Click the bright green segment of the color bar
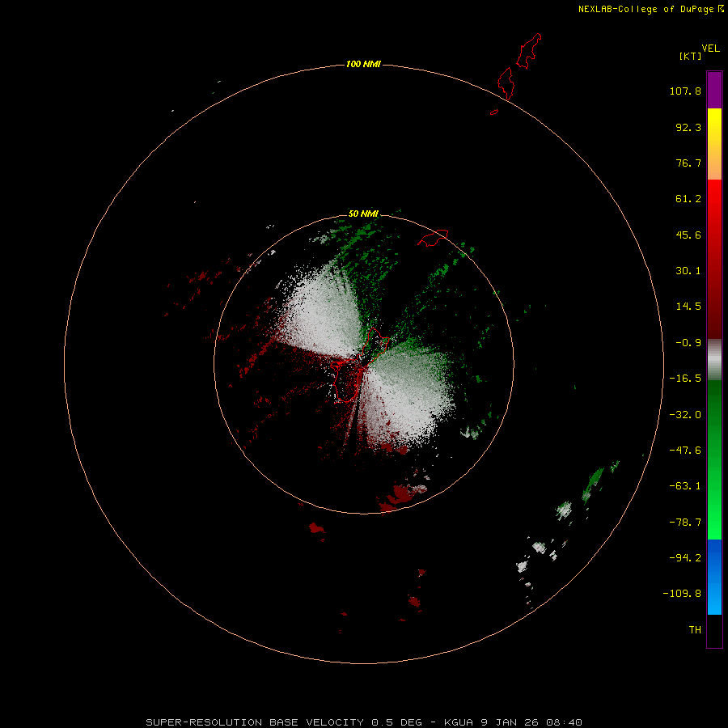The height and width of the screenshot is (728, 728). (714, 459)
